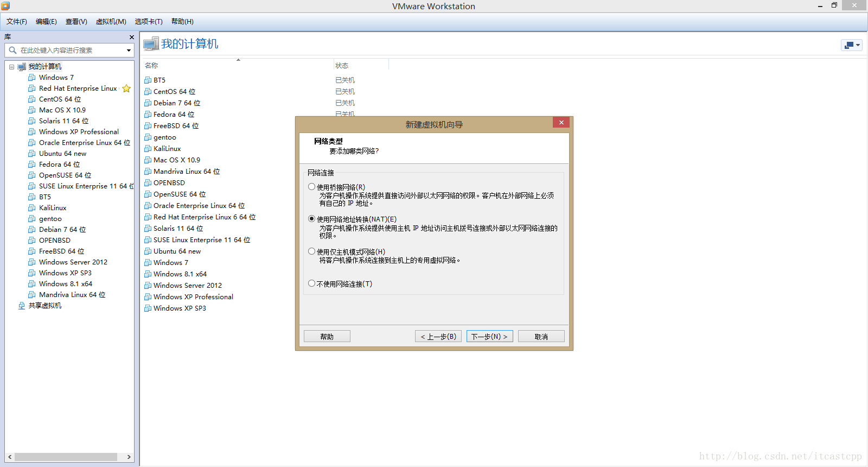868x467 pixels.
Task: Click Windows XP SP3 icon in main list
Action: click(x=148, y=308)
